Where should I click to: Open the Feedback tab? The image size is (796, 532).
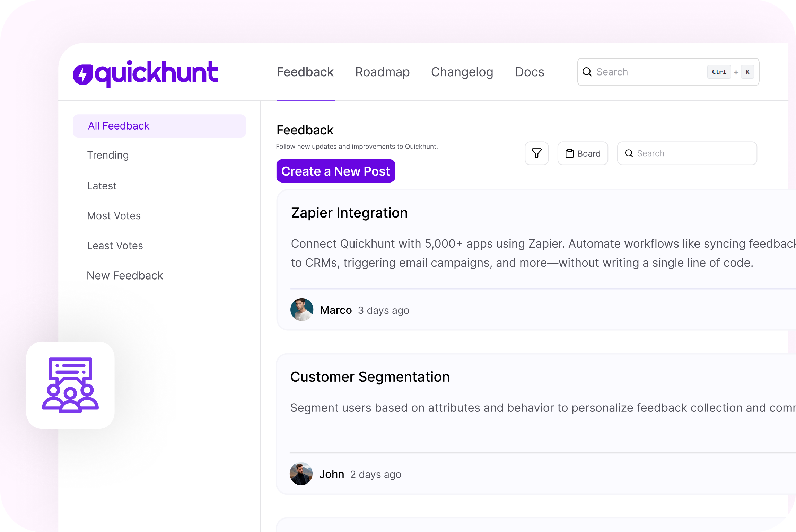tap(305, 72)
